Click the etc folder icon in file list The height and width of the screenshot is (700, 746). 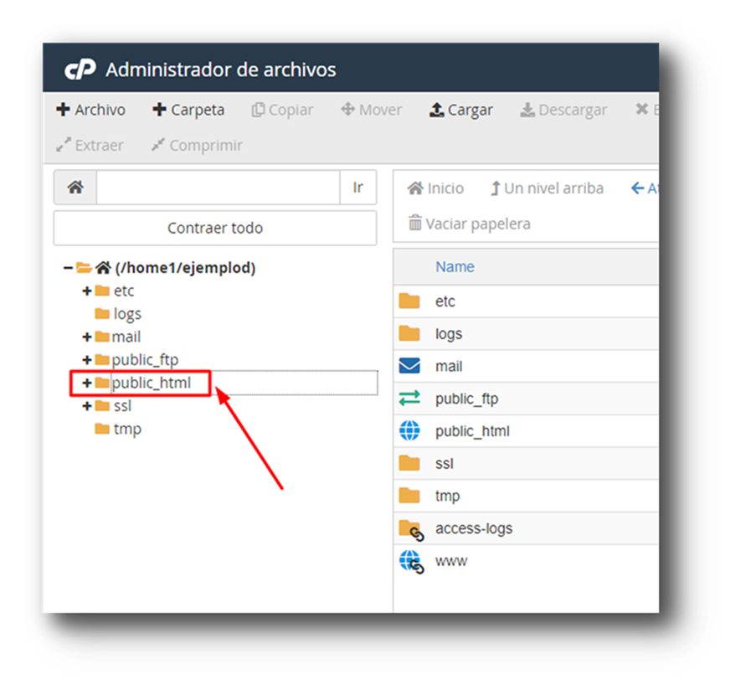pyautogui.click(x=409, y=301)
